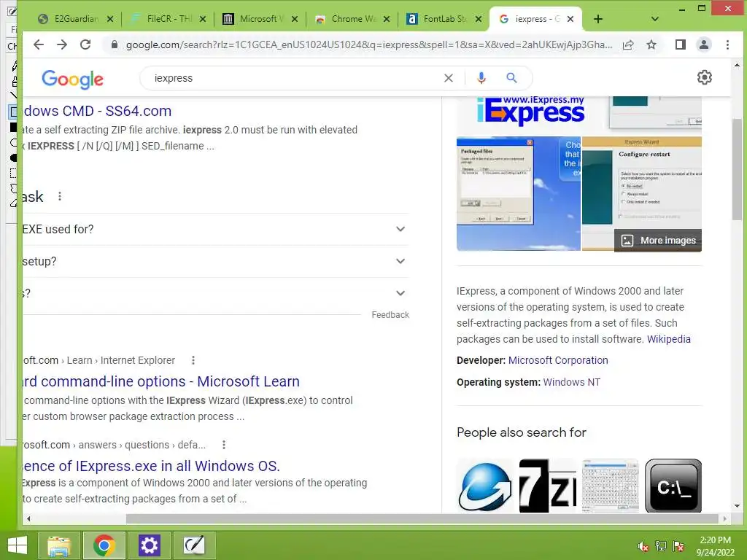This screenshot has height=560, width=747.
Task: Open the Windows NT link
Action: pyautogui.click(x=572, y=382)
